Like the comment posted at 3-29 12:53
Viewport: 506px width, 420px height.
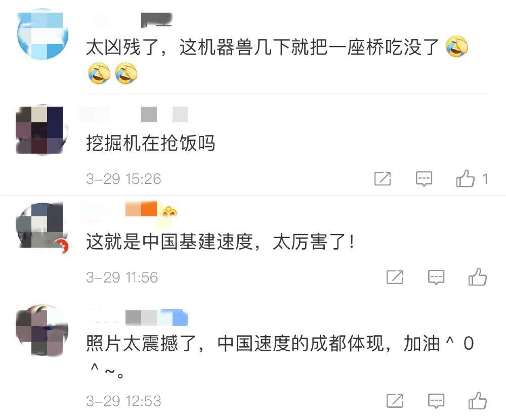478,401
